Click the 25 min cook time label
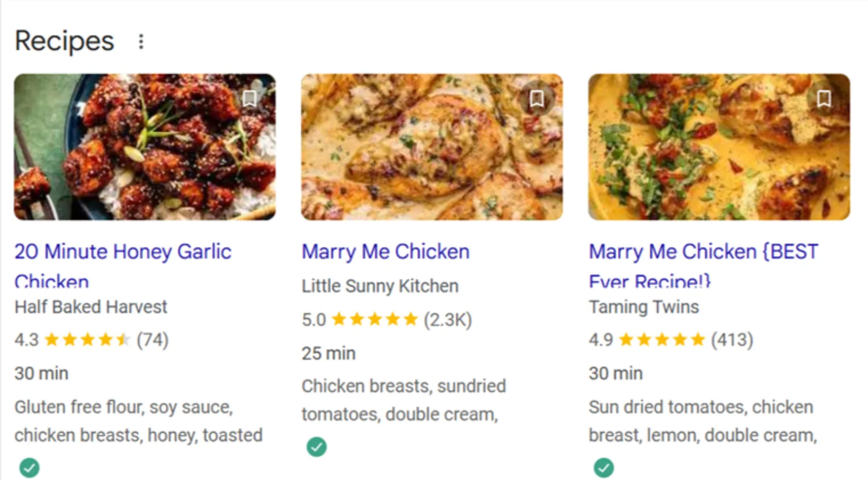 pos(328,353)
